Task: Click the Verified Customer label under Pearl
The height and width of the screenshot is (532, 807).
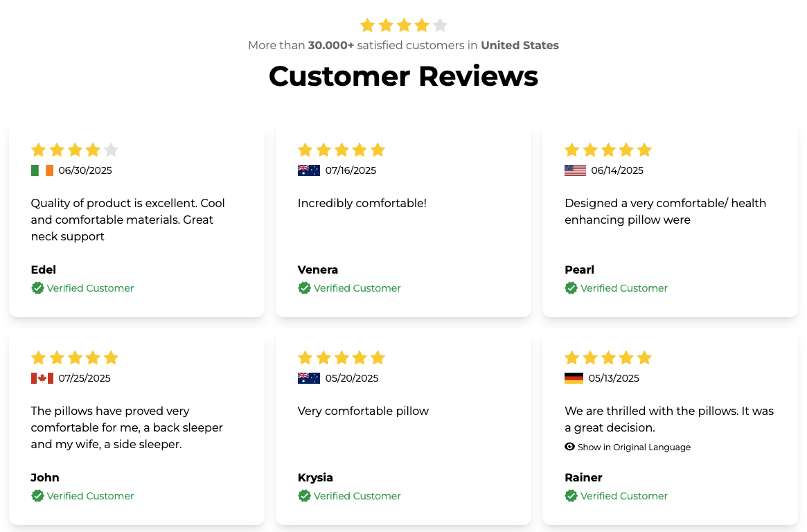Action: [x=623, y=288]
